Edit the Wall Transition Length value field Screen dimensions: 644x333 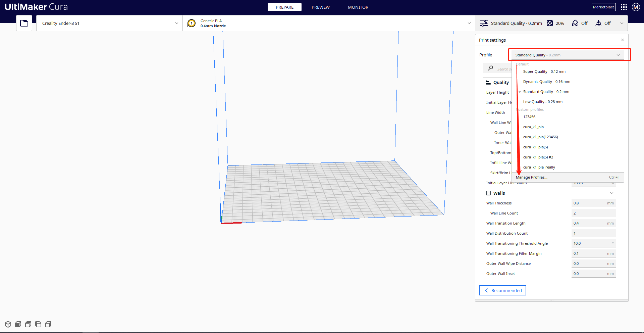(x=593, y=223)
